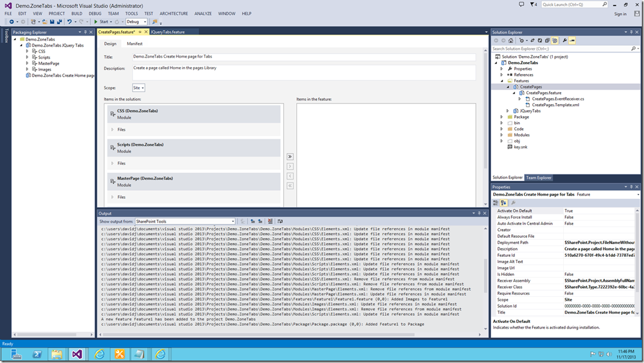Select MasterPage node in Packaging Explorer
This screenshot has width=644, height=363.
[x=48, y=63]
